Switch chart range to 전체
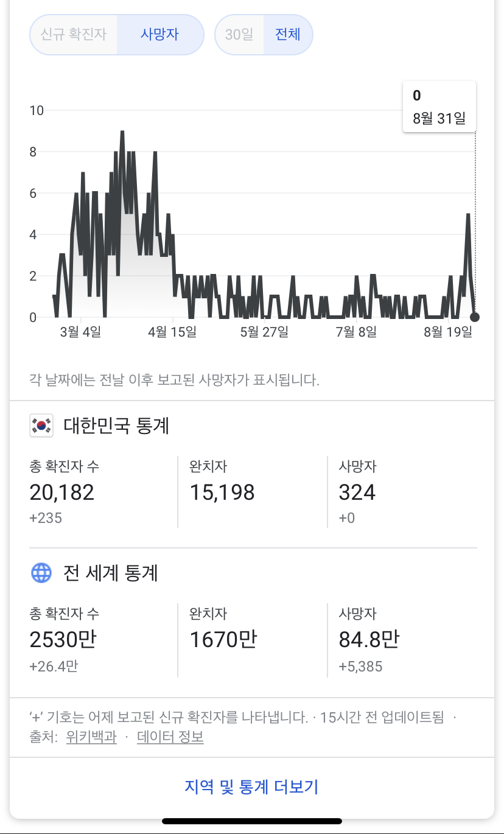 click(288, 34)
